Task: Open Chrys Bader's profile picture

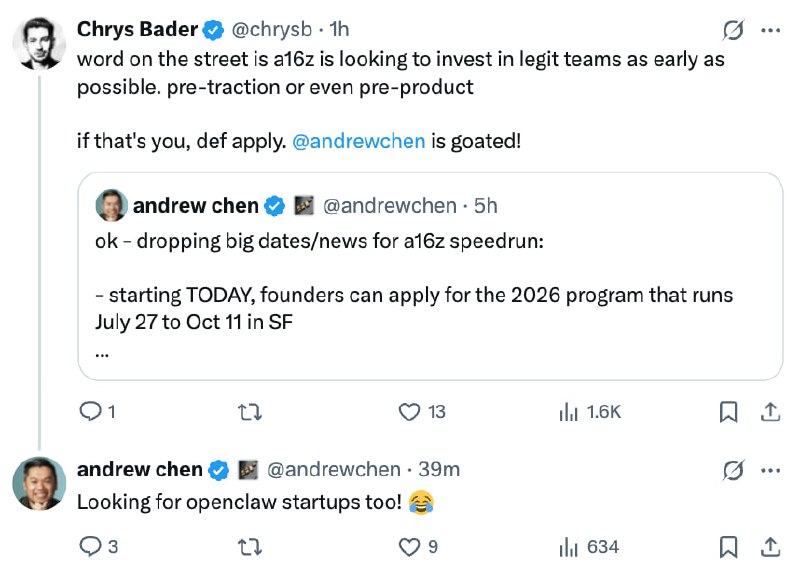Action: pos(39,42)
